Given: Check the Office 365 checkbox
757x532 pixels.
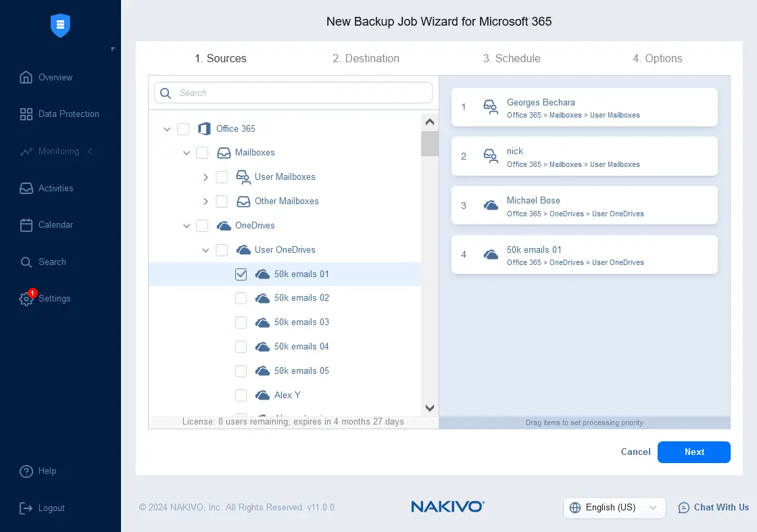Looking at the screenshot, I should tap(183, 129).
